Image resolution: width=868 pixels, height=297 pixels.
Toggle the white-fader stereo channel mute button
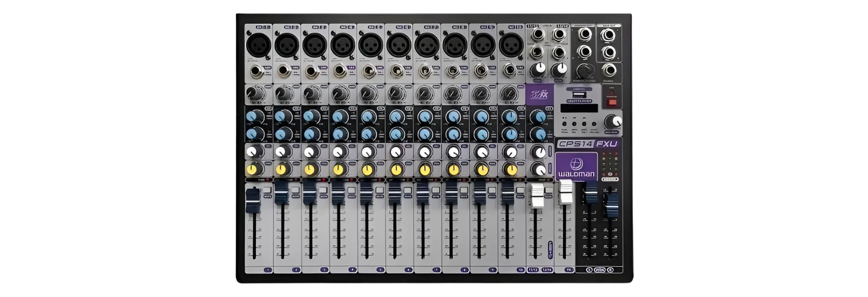tap(548, 191)
